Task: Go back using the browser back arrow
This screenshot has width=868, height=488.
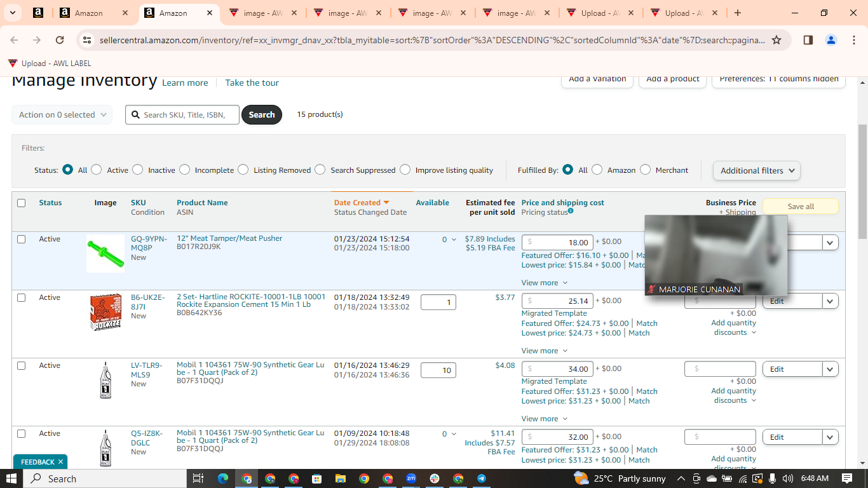Action: click(14, 40)
